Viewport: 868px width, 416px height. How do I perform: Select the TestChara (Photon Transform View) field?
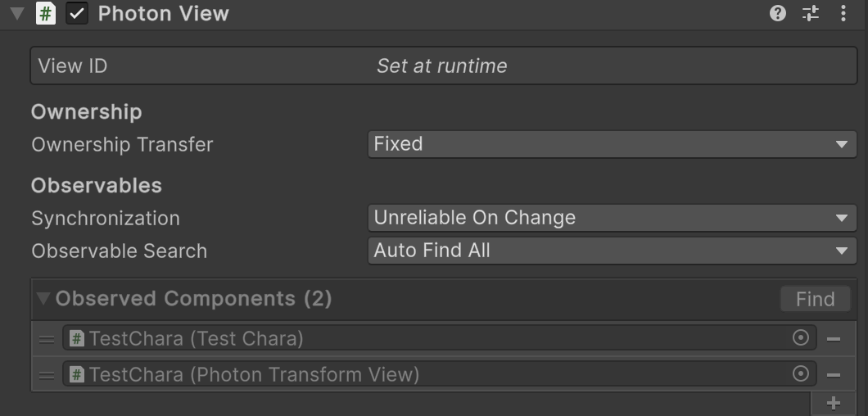[x=426, y=374]
